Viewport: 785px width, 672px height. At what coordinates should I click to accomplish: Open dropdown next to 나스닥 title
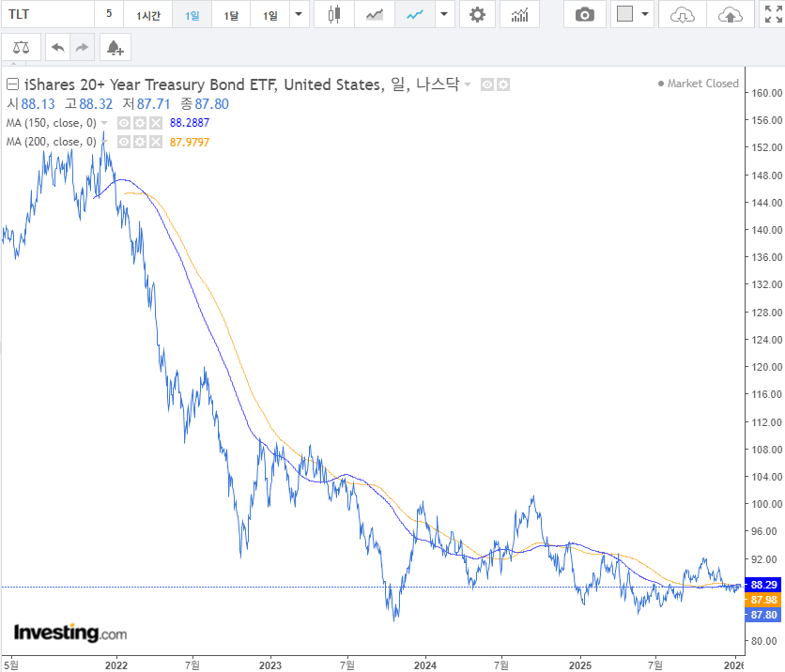468,84
